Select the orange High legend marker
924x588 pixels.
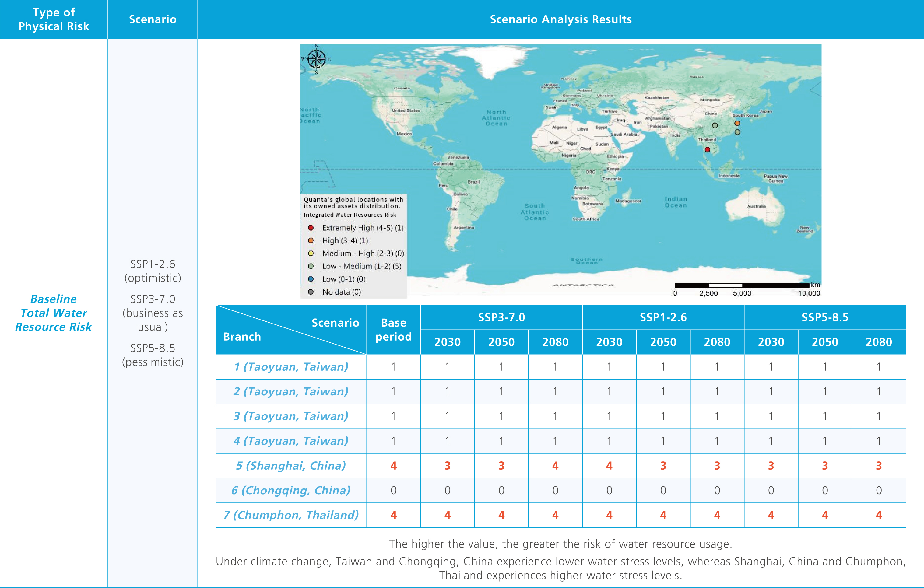click(311, 240)
